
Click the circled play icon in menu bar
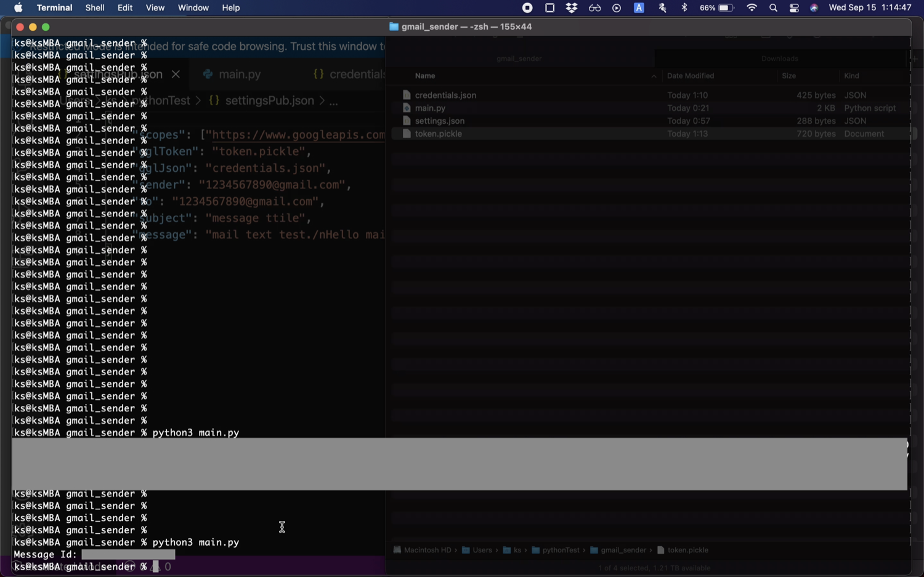click(x=617, y=8)
